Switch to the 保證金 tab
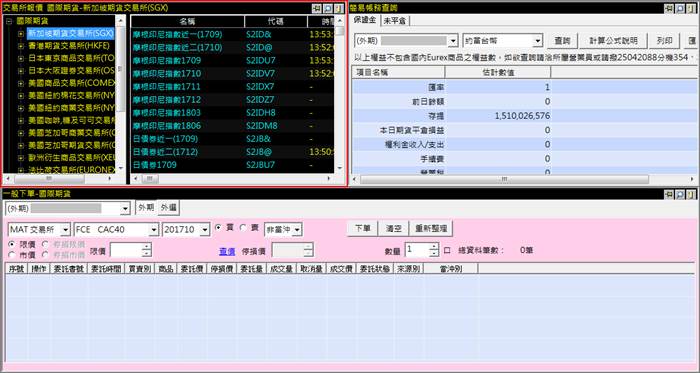 tap(364, 20)
